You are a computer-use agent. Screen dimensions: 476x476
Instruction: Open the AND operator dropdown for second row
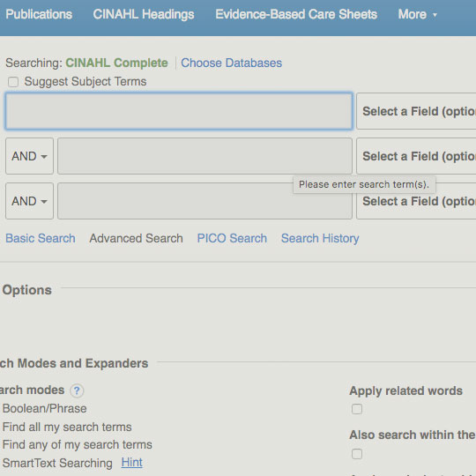pyautogui.click(x=29, y=156)
